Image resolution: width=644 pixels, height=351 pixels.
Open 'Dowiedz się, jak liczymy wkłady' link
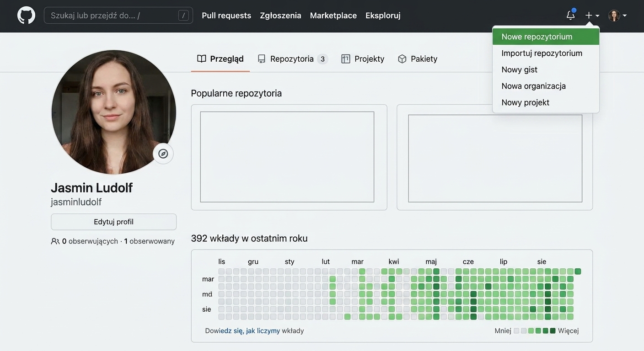[254, 330]
